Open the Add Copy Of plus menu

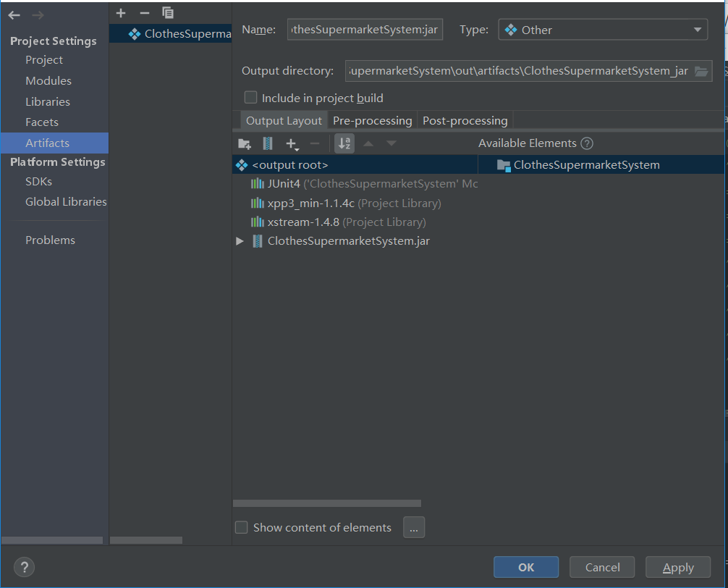point(292,144)
